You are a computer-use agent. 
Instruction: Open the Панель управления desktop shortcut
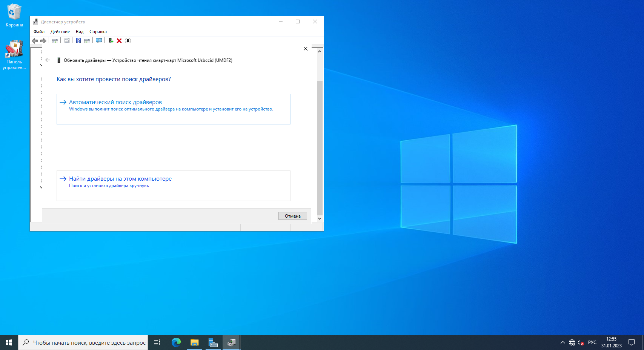click(14, 55)
